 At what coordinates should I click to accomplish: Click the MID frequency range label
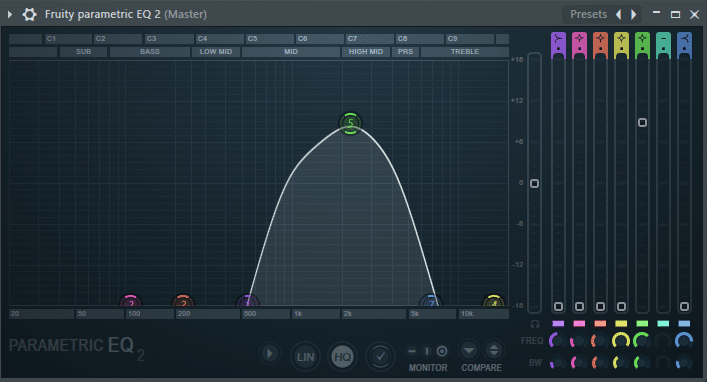[x=291, y=52]
